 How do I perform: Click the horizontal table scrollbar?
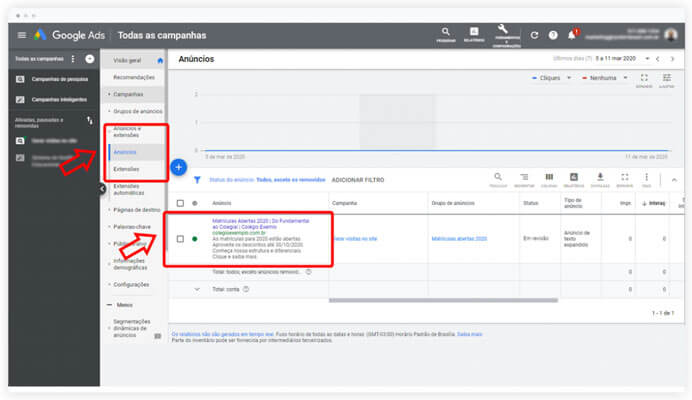[443, 301]
